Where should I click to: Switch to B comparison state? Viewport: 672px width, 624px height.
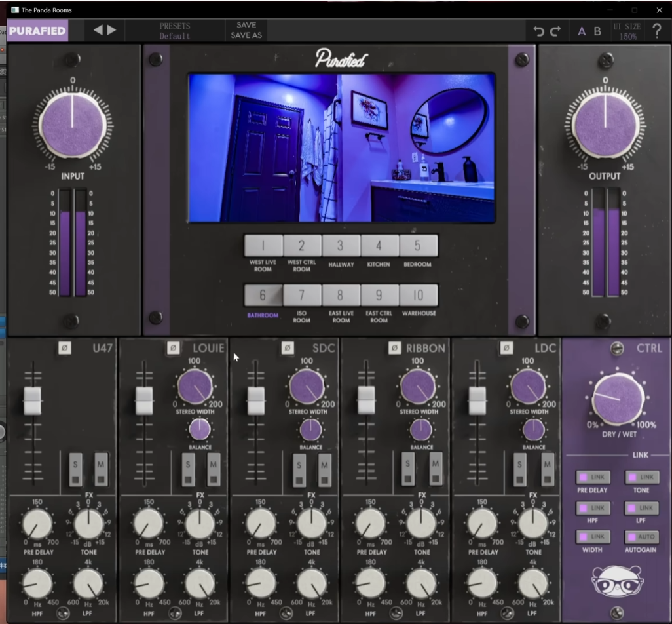tap(597, 31)
